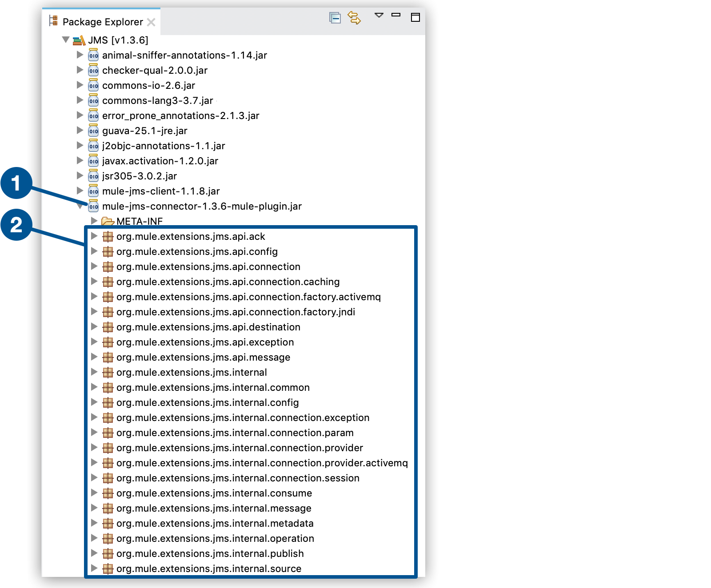Click the library icon beside JMS [v1.3.6]
Image resolution: width=711 pixels, height=588 pixels.
[79, 40]
